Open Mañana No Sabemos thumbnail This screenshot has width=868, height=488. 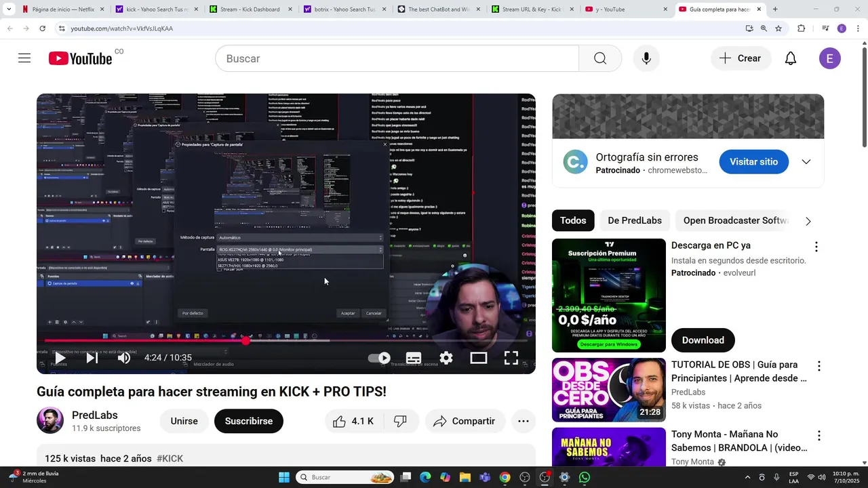(x=609, y=447)
